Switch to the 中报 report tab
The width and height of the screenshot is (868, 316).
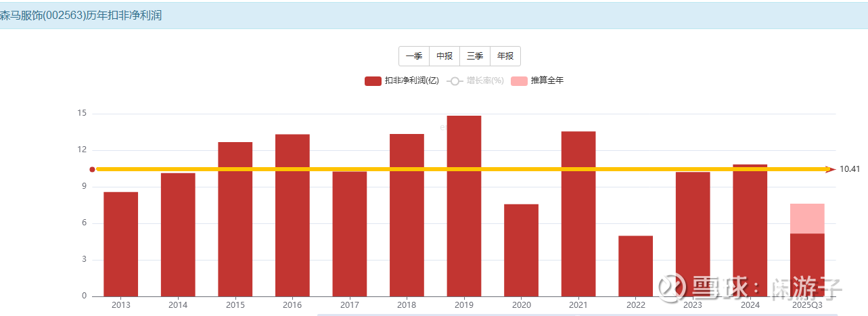[444, 56]
